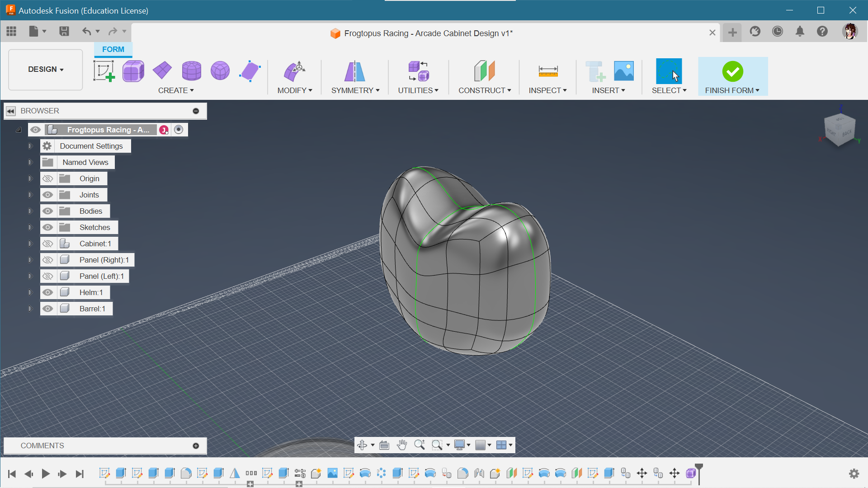Redo the last action
This screenshot has width=868, height=488.
click(113, 31)
